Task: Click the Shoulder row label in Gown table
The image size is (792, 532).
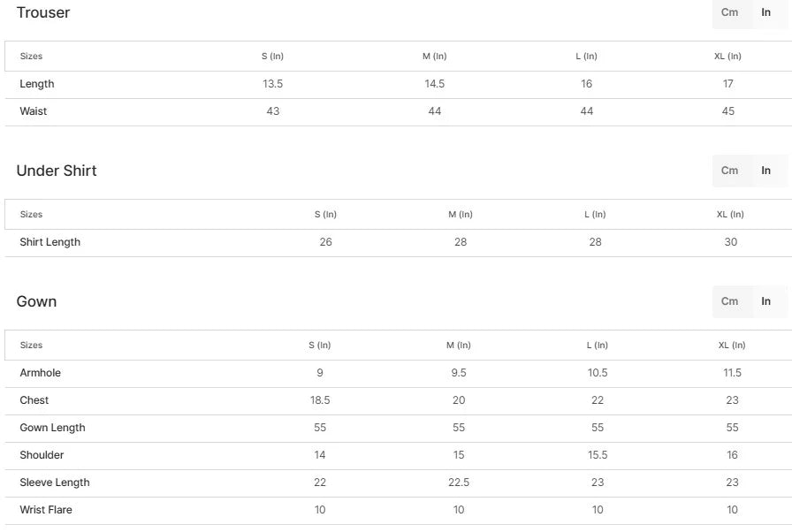Action: [42, 455]
